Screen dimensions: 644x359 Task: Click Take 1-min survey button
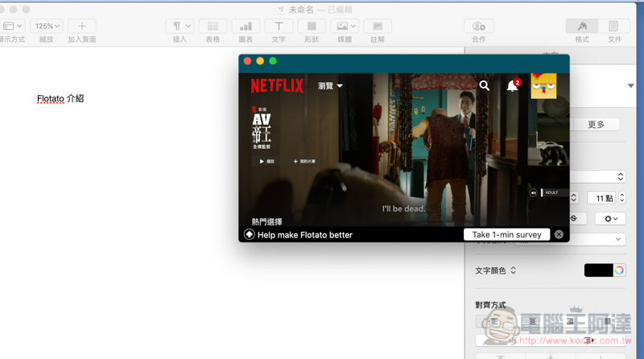(507, 234)
